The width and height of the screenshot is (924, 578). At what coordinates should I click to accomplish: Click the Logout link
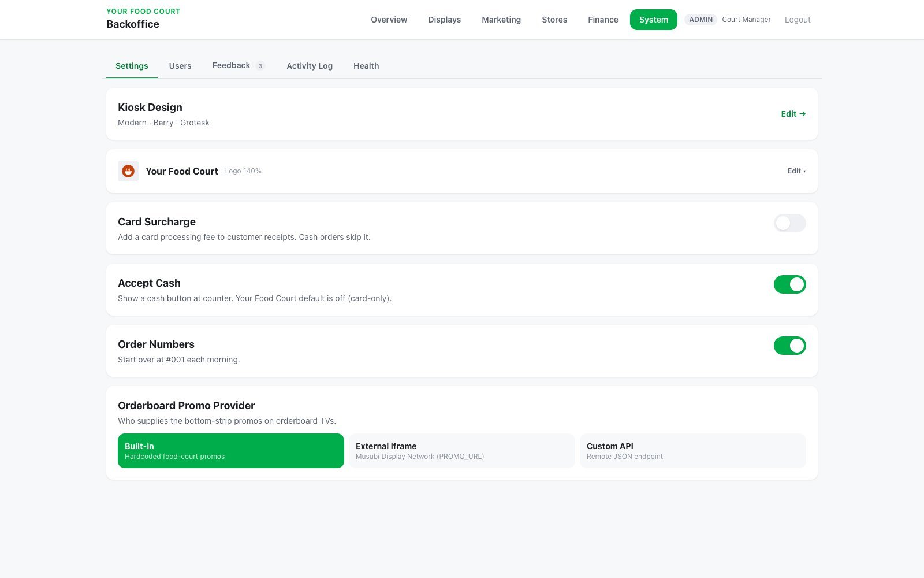[x=798, y=20]
